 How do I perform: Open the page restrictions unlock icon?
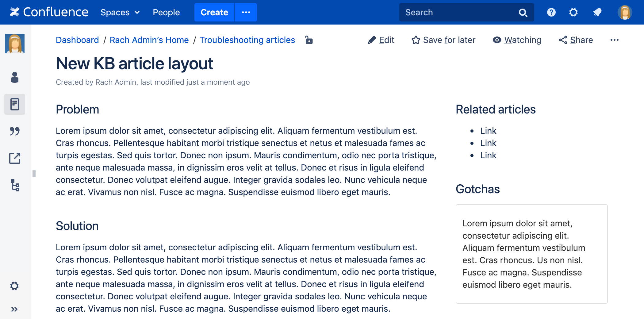[309, 40]
